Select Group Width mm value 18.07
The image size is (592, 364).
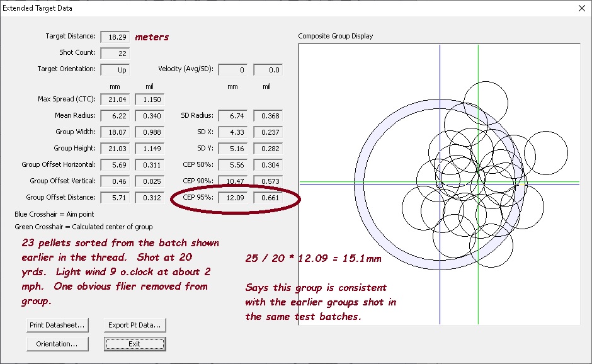[115, 132]
